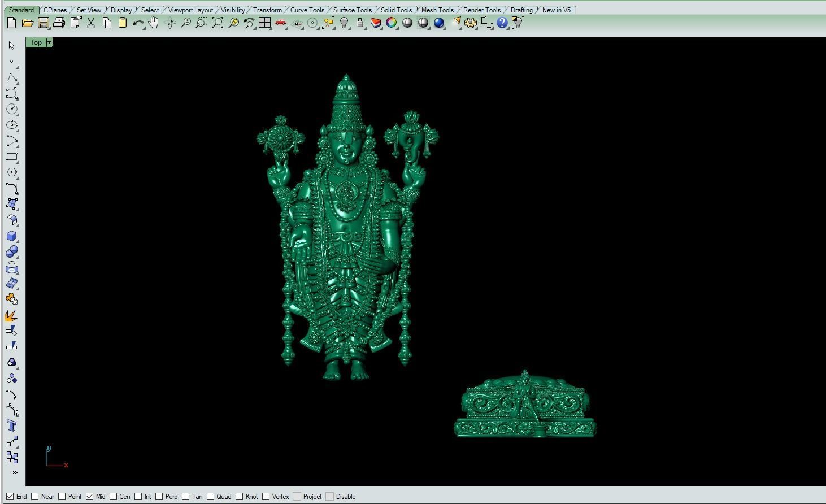Select the Rectangle tool in sidebar
The height and width of the screenshot is (504, 826).
click(12, 157)
